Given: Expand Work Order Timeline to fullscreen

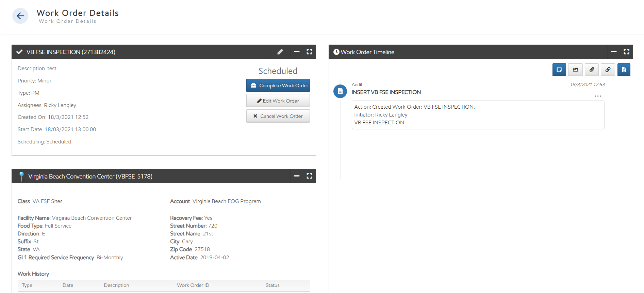Looking at the screenshot, I should point(626,52).
